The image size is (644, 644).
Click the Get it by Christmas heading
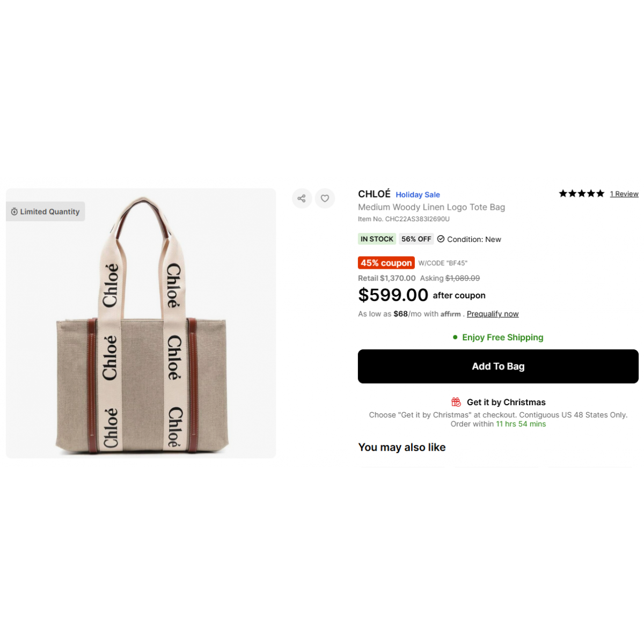(x=506, y=402)
